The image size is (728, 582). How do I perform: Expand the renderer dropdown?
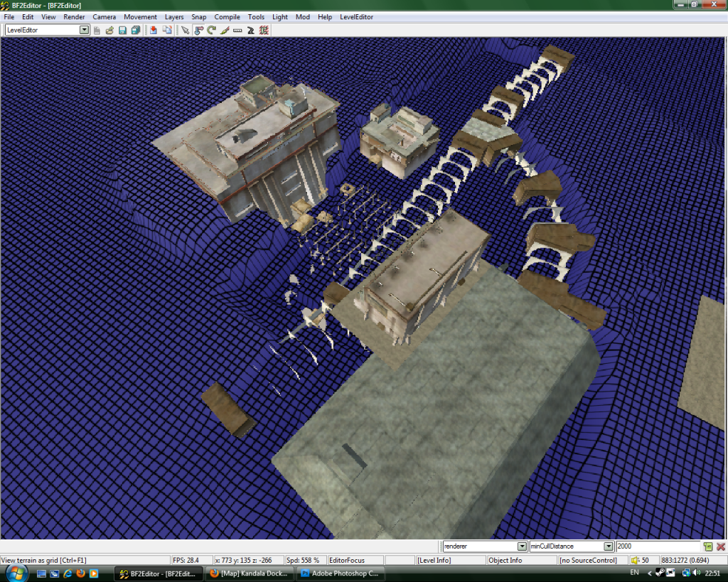[522, 546]
